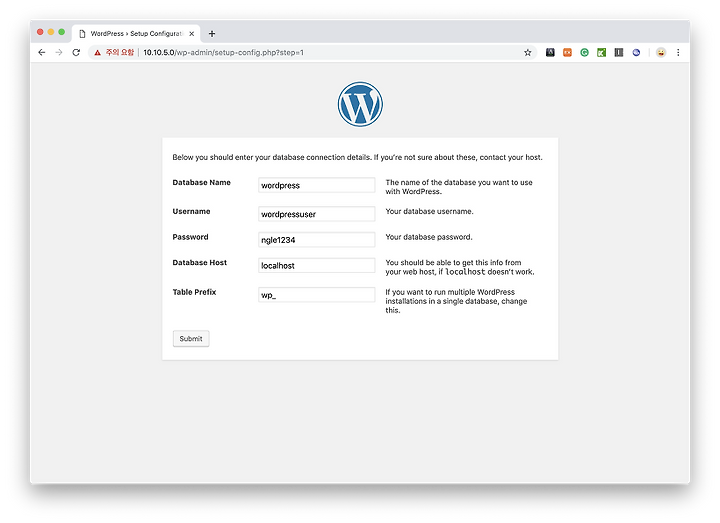720x523 pixels.
Task: Click the red security warning triangle
Action: pyautogui.click(x=97, y=53)
